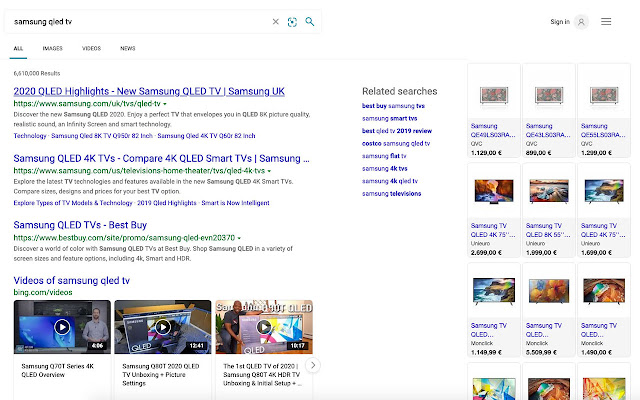640x400 pixels.
Task: Open Videos of samsung qled tv heading
Action: (x=71, y=280)
